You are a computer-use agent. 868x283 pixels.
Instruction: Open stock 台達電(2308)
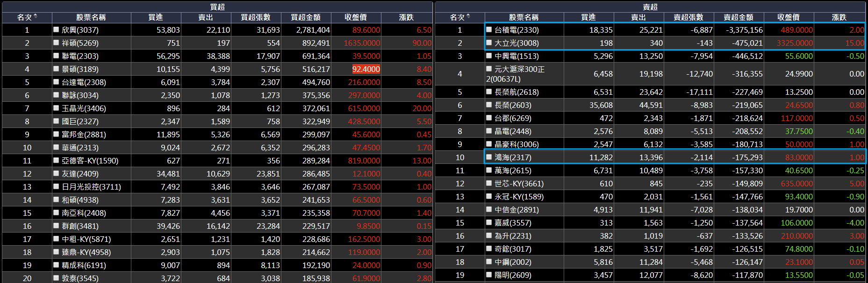tap(84, 82)
